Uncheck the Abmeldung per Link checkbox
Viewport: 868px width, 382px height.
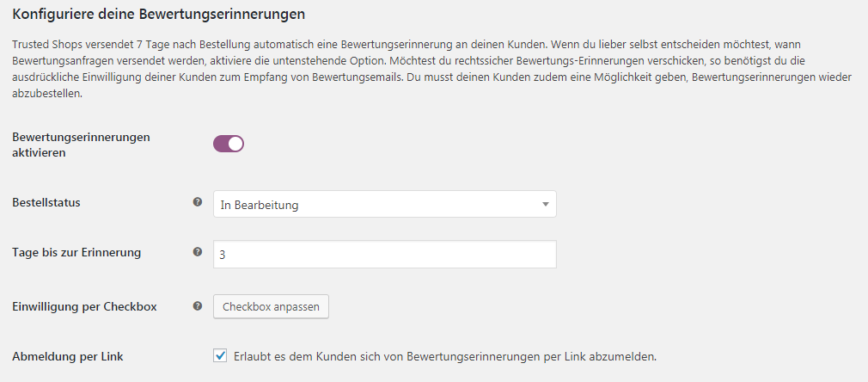point(220,356)
